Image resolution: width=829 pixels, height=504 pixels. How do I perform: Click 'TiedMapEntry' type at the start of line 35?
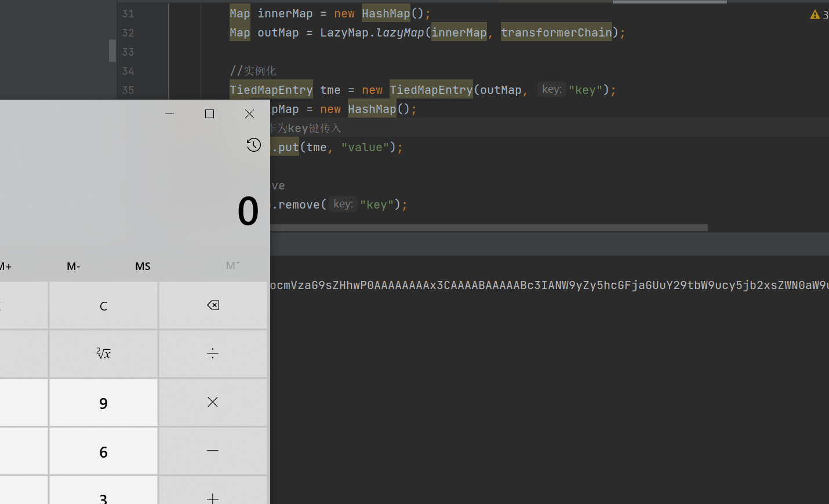(271, 90)
